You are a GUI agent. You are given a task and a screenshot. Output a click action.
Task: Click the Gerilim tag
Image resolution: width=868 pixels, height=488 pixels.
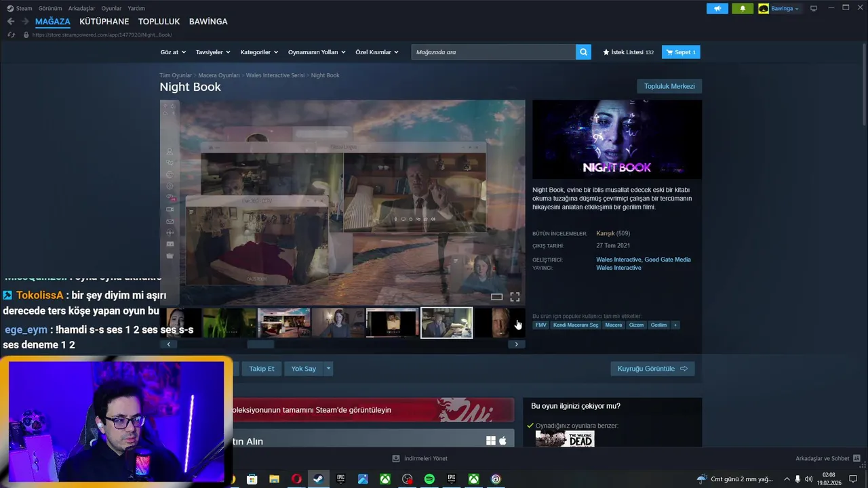[x=658, y=325]
